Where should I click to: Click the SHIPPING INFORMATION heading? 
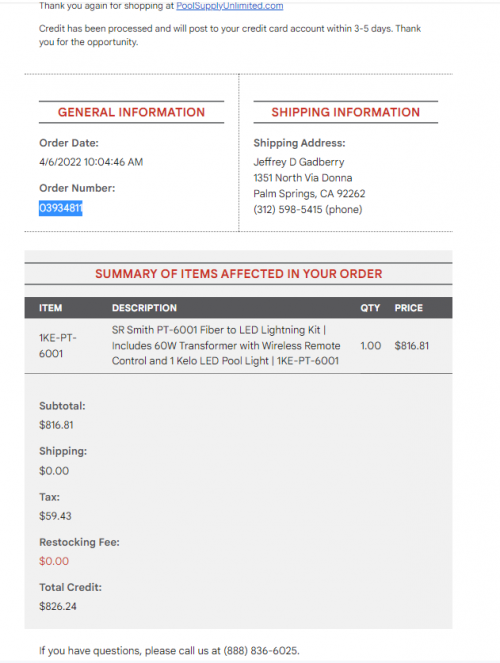pos(345,112)
